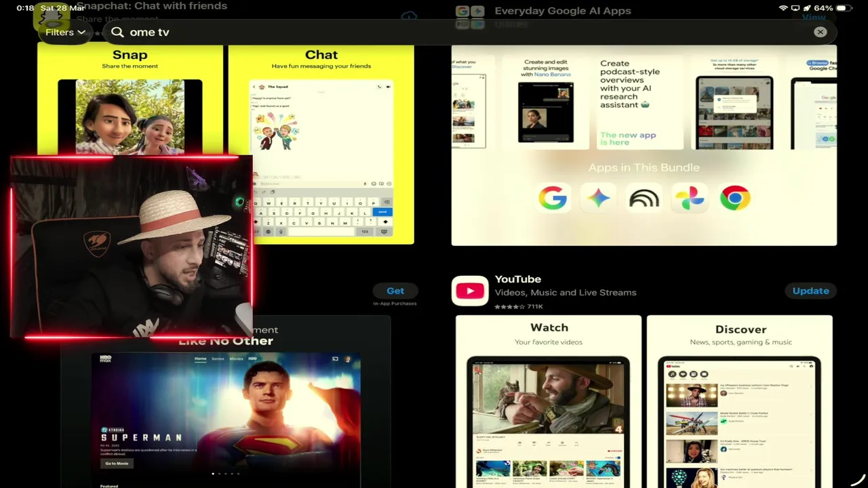Tap the Snapchat: Chat with friends title
868x488 pixels.
[152, 6]
